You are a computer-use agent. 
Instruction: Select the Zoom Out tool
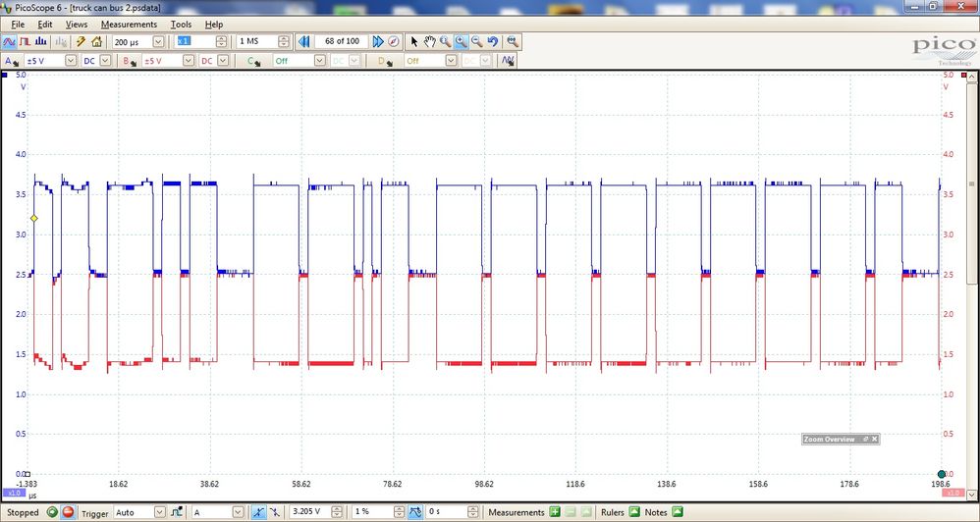pos(477,42)
